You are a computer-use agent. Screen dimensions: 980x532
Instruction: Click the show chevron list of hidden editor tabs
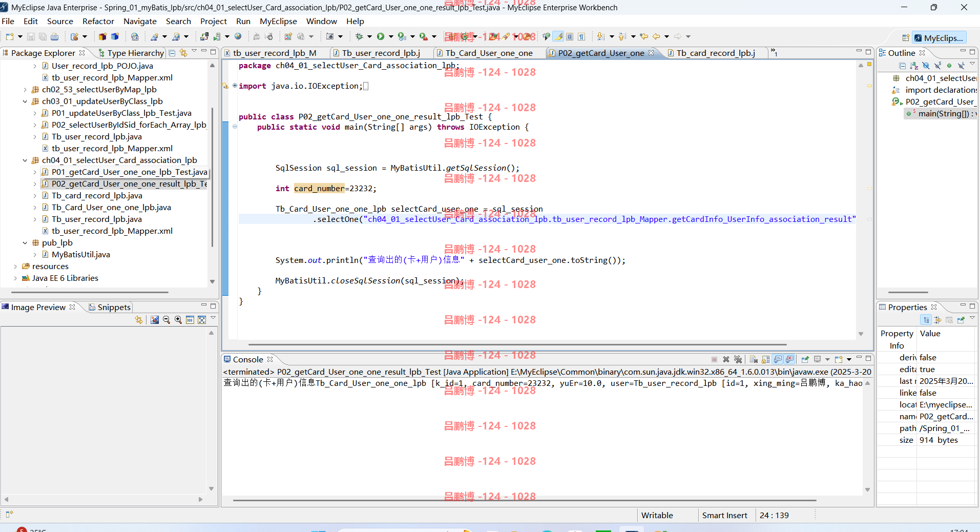click(x=774, y=53)
